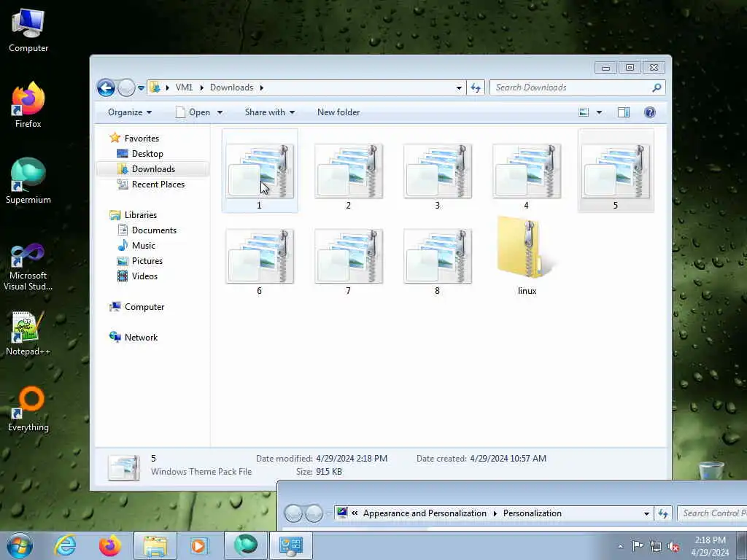Select theme pack file 4
This screenshot has height=560, width=747.
pyautogui.click(x=527, y=171)
